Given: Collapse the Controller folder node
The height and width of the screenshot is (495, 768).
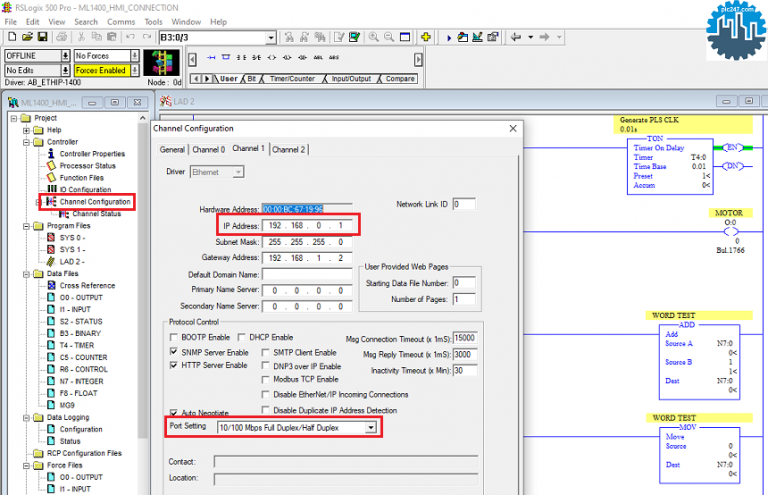Looking at the screenshot, I should [26, 142].
